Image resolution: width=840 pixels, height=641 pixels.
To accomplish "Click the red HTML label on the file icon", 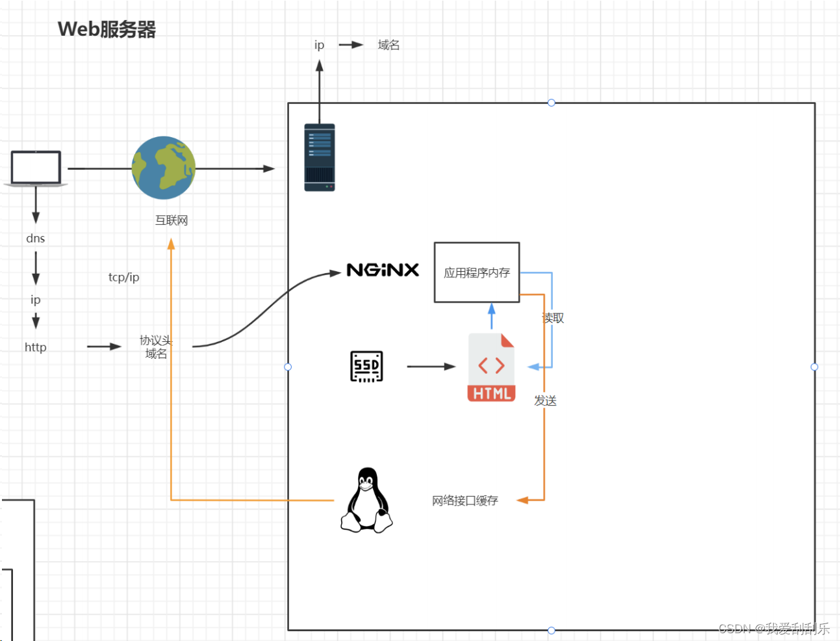I will (491, 392).
